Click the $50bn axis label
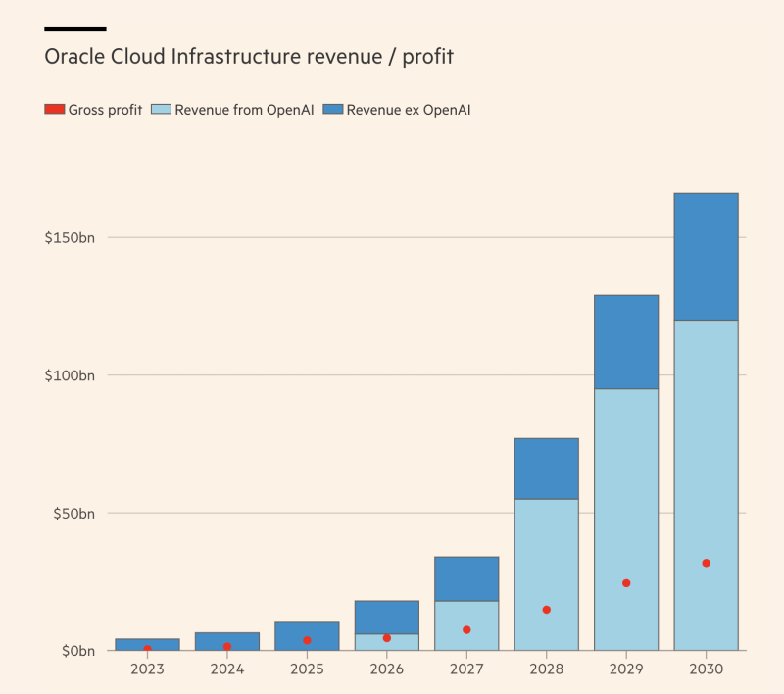 point(74,514)
